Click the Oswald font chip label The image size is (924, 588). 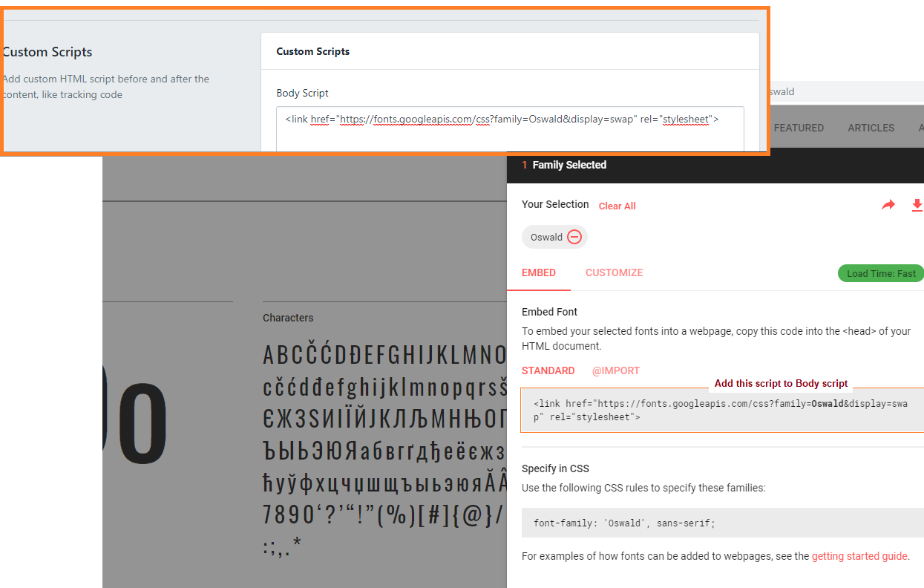point(546,238)
